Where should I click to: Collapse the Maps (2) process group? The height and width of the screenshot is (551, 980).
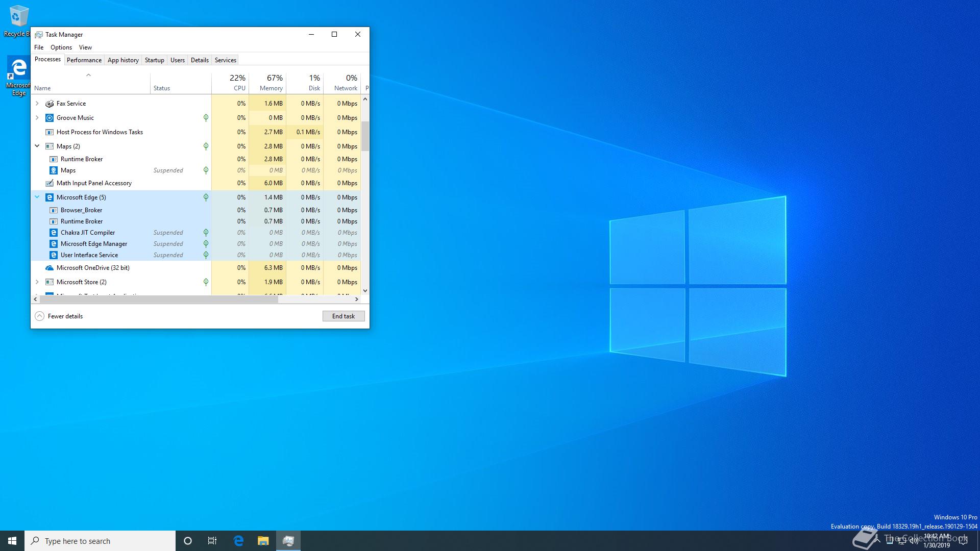click(x=37, y=146)
